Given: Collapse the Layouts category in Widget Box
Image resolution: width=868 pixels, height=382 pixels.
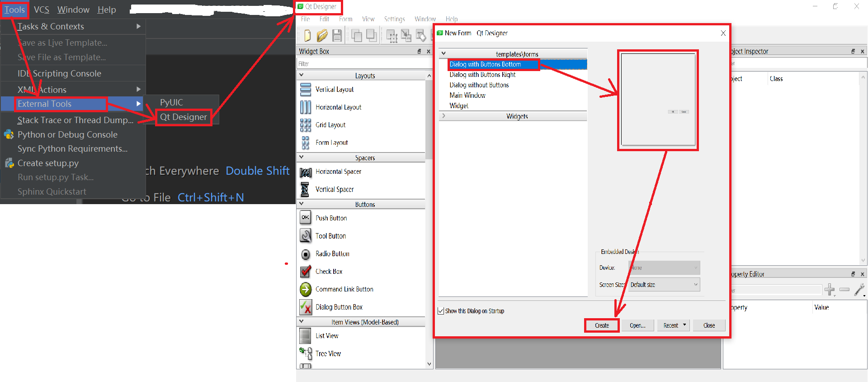Looking at the screenshot, I should point(302,75).
